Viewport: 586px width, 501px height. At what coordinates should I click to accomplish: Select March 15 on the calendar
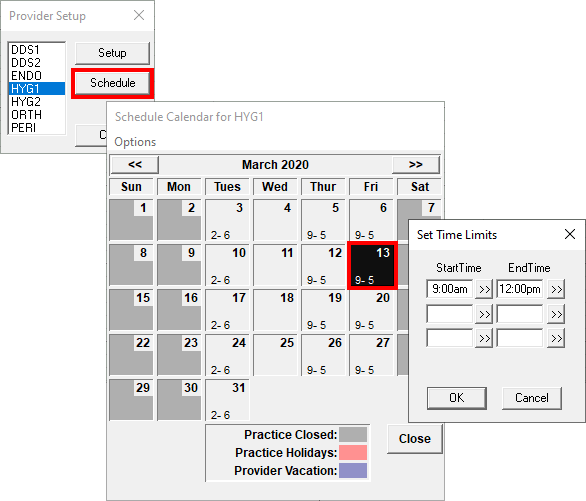pos(131,310)
